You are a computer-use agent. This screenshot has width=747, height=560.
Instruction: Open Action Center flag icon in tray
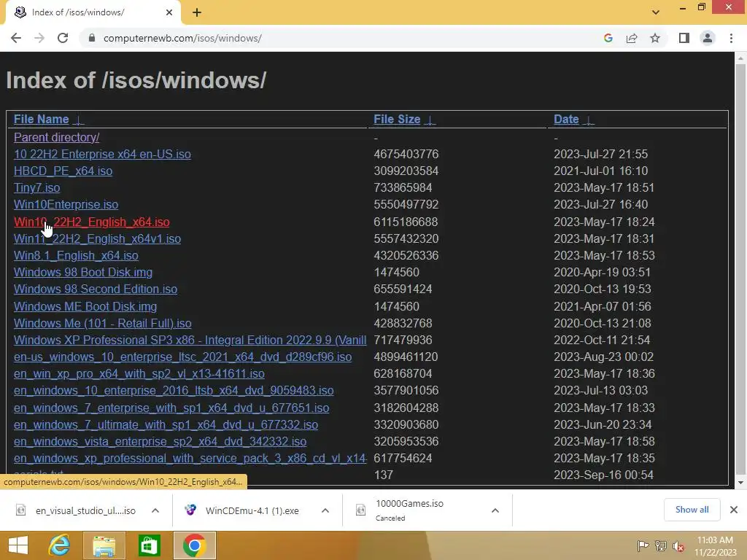tap(643, 545)
